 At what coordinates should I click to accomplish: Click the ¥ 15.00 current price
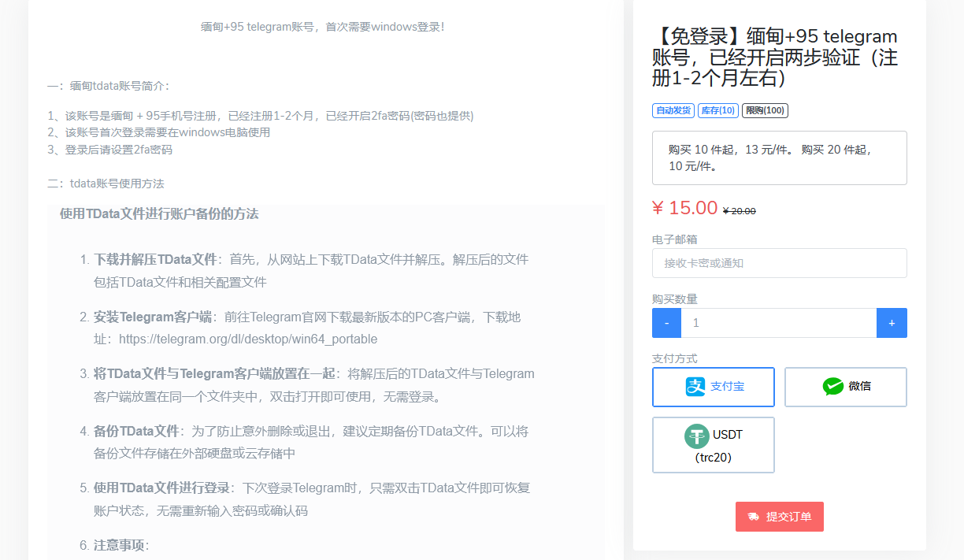pos(685,208)
